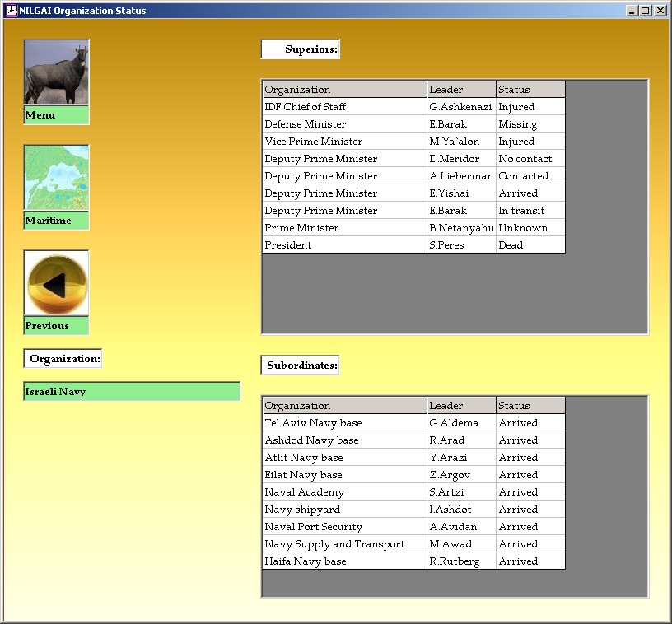Click the Menu label button
This screenshot has width=672, height=624.
pos(56,115)
